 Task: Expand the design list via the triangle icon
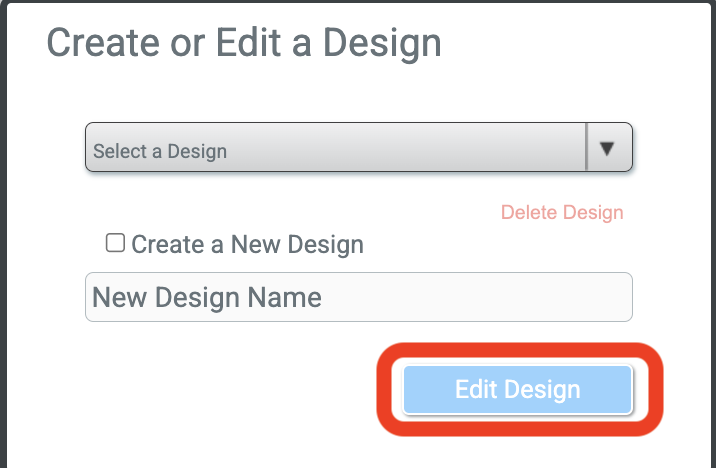[x=607, y=148]
